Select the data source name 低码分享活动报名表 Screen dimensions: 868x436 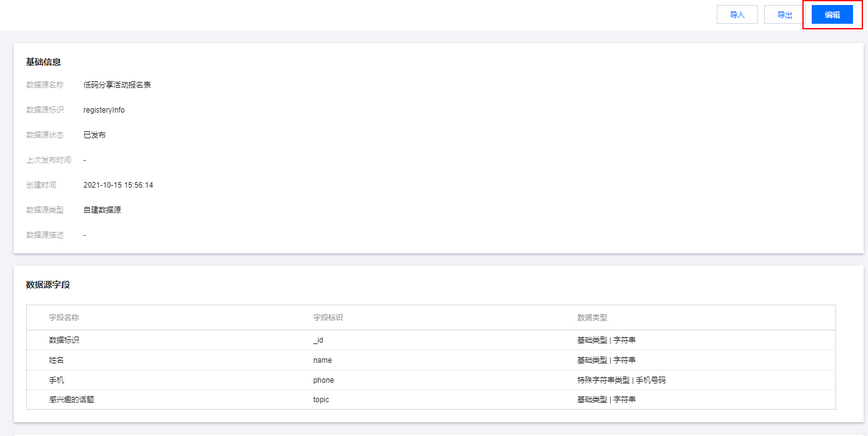tap(117, 84)
